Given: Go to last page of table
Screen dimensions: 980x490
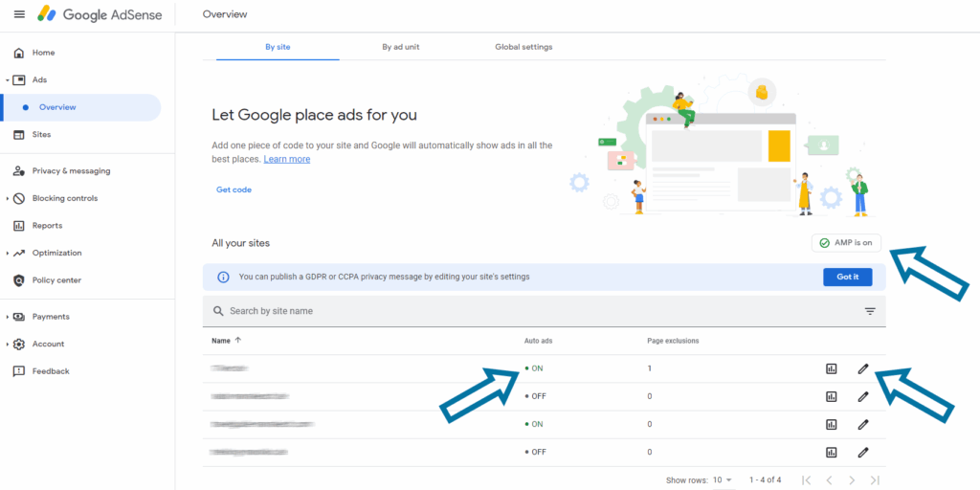Looking at the screenshot, I should click(x=875, y=480).
